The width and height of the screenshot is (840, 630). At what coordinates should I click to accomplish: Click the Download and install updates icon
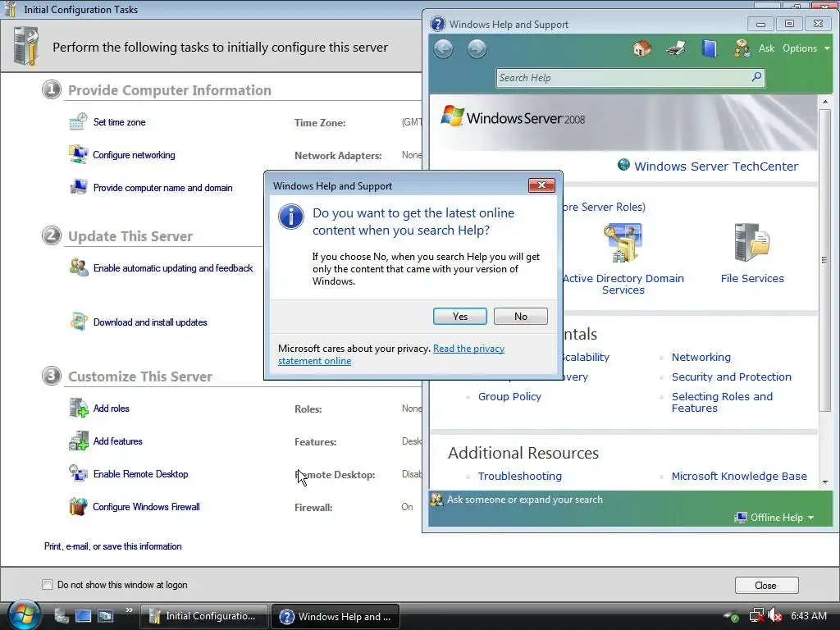click(x=78, y=322)
